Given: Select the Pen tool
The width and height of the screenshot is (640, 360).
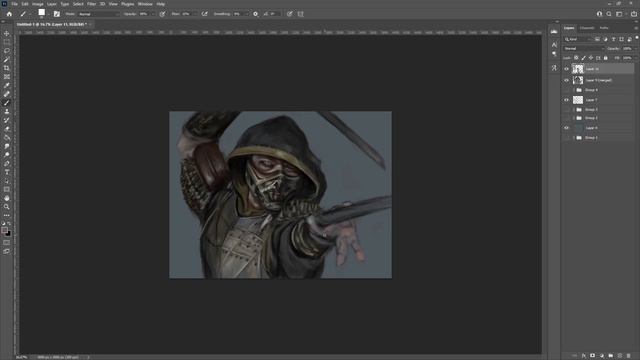Looking at the screenshot, I should [7, 163].
